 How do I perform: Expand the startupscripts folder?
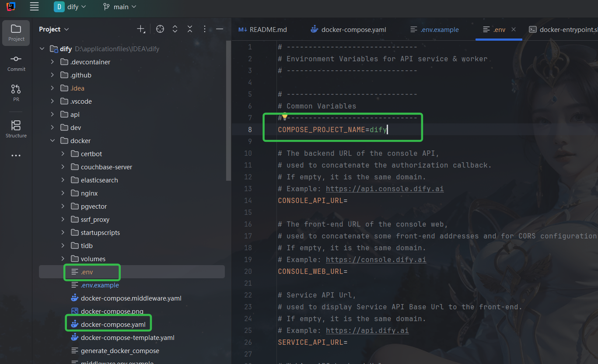(63, 233)
